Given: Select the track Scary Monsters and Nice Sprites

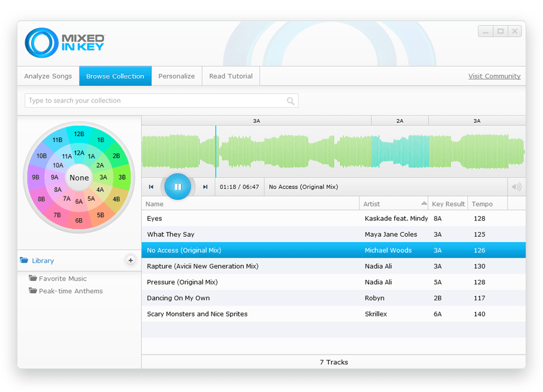Looking at the screenshot, I should point(197,314).
